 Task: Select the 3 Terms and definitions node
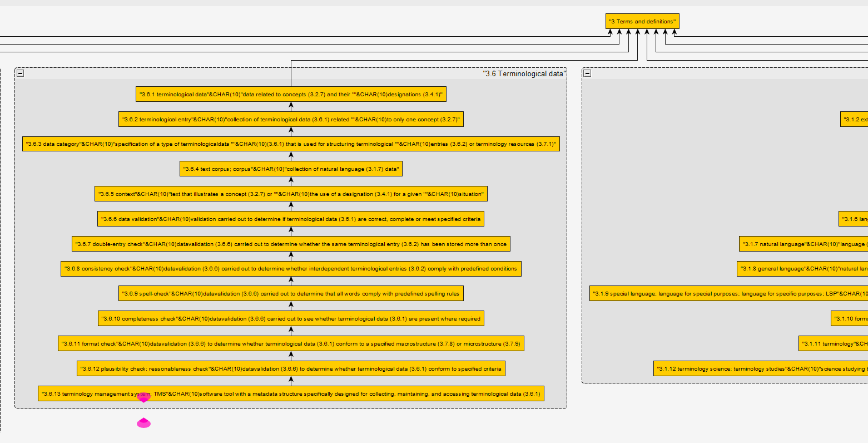tap(642, 22)
